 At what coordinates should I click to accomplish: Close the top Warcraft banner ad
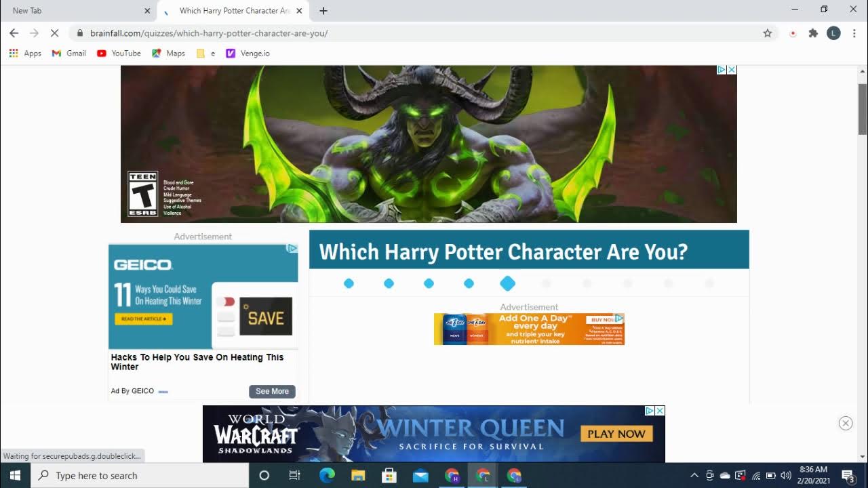pyautogui.click(x=732, y=70)
